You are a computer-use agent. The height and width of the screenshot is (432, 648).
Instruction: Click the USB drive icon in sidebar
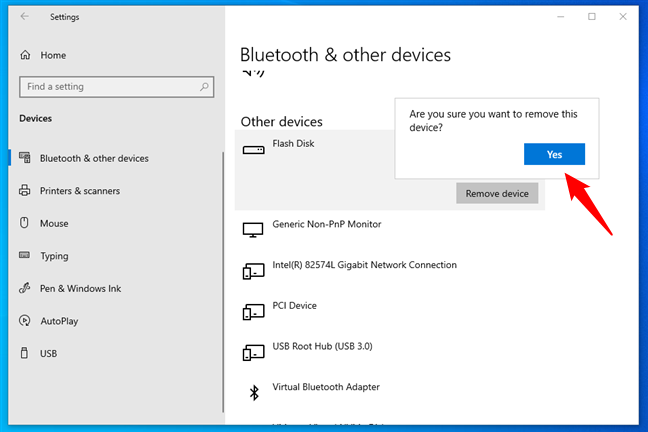[x=24, y=353]
